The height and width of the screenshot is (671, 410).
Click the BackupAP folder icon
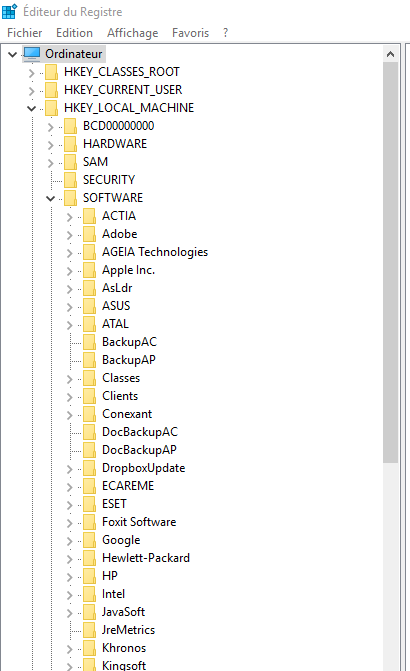click(x=89, y=360)
